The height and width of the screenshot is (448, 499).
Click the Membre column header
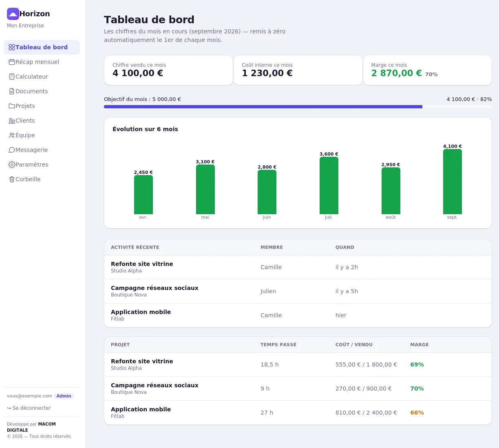pyautogui.click(x=272, y=247)
